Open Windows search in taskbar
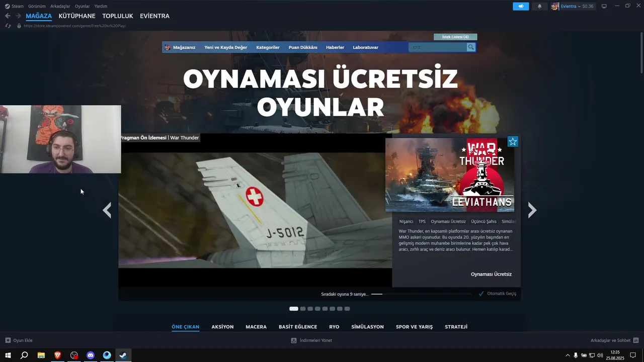This screenshot has height=362, width=644. pyautogui.click(x=24, y=355)
